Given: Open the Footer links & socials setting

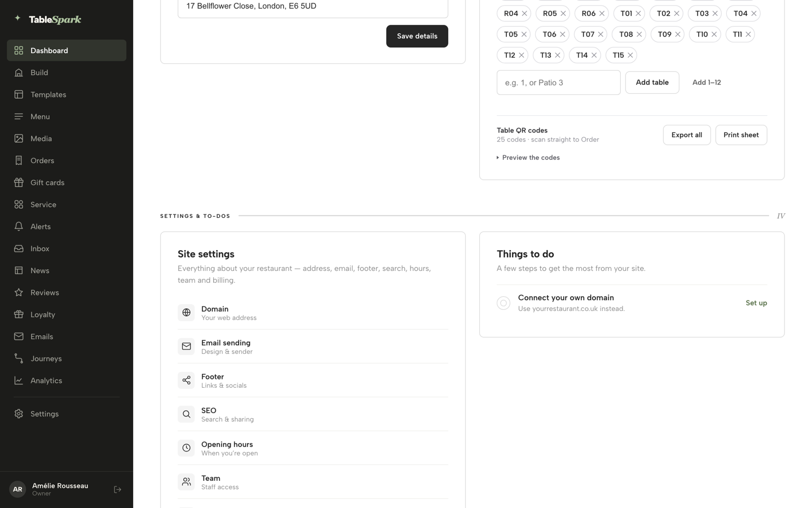Looking at the screenshot, I should [x=313, y=380].
